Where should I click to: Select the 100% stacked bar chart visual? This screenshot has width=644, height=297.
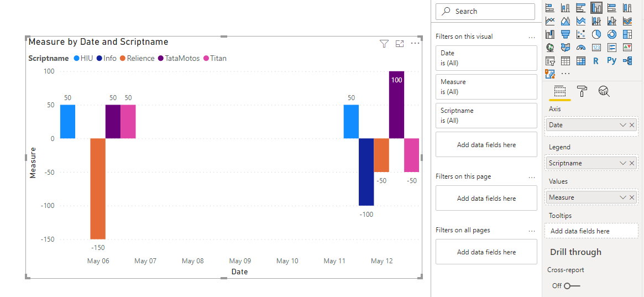pyautogui.click(x=612, y=7)
